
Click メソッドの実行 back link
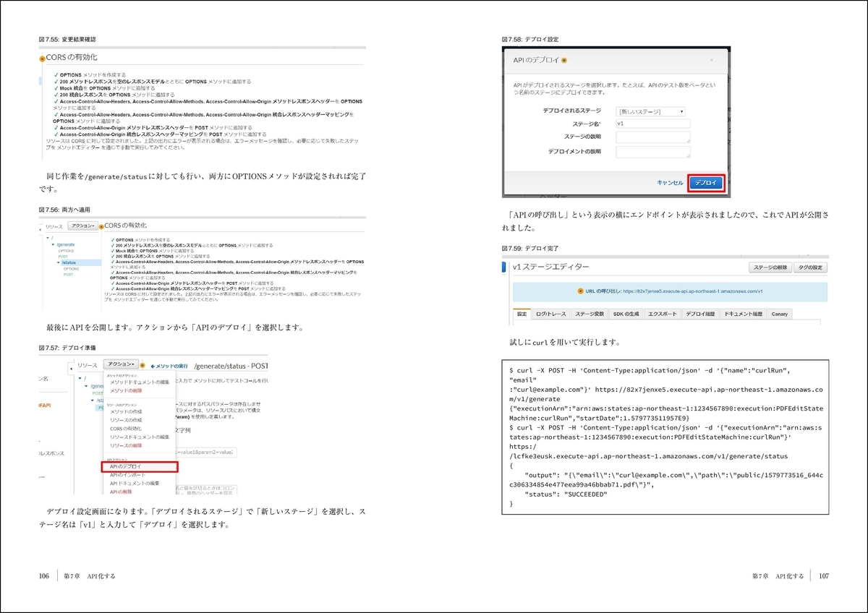click(x=169, y=366)
